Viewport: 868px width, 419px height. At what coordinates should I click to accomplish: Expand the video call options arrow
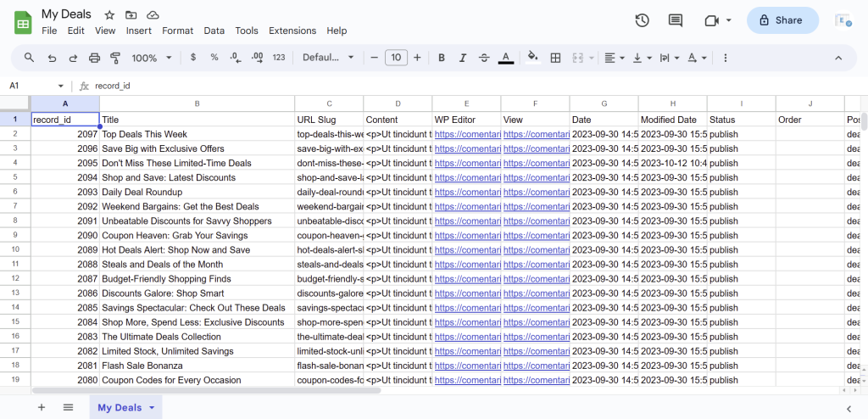pyautogui.click(x=728, y=20)
